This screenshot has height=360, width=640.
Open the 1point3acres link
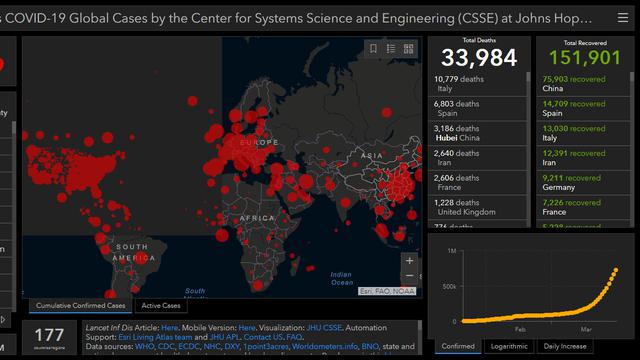[266, 347]
